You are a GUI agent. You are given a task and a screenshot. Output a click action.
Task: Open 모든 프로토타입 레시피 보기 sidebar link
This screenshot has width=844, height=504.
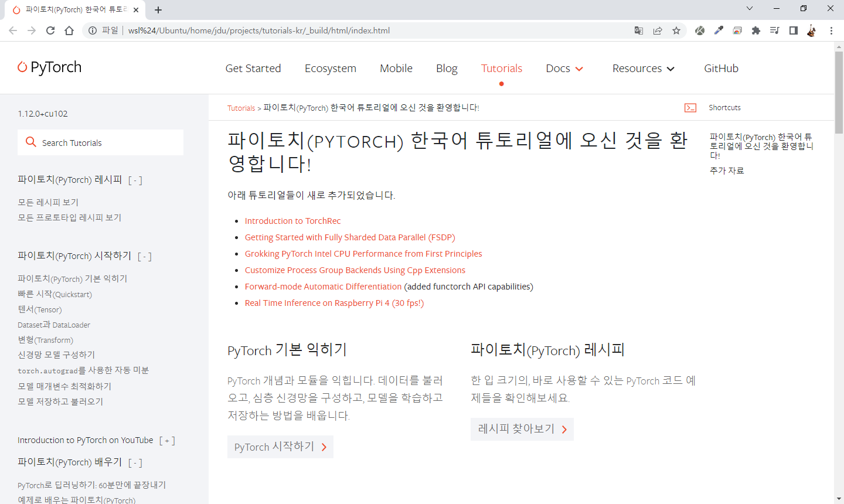point(69,217)
